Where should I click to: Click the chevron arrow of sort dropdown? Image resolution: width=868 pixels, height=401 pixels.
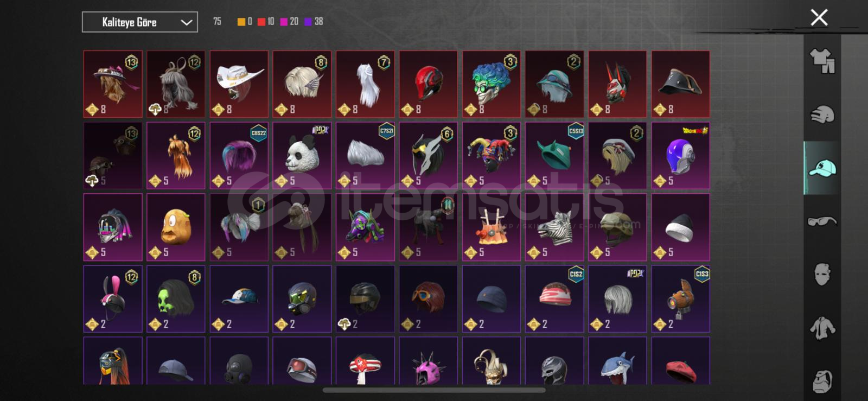click(x=186, y=22)
